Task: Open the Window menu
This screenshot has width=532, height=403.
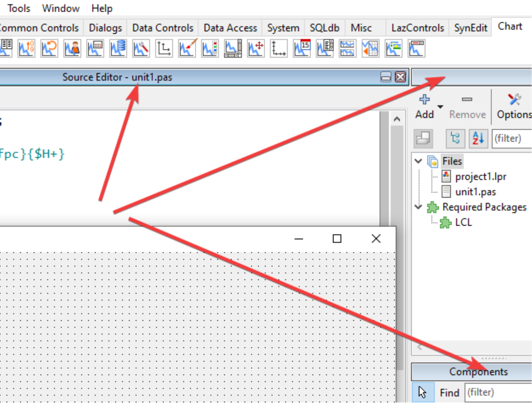Action: (61, 8)
